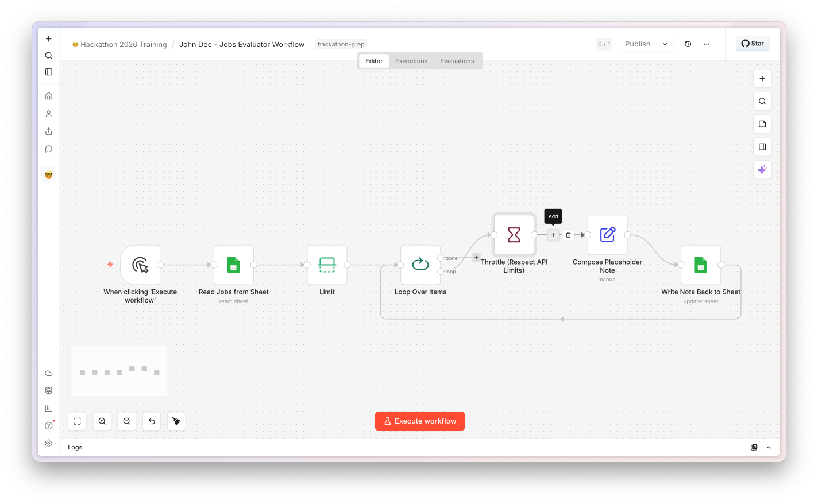The height and width of the screenshot is (504, 818).
Task: Open the Personal user icon in the sidebar
Action: click(x=49, y=114)
